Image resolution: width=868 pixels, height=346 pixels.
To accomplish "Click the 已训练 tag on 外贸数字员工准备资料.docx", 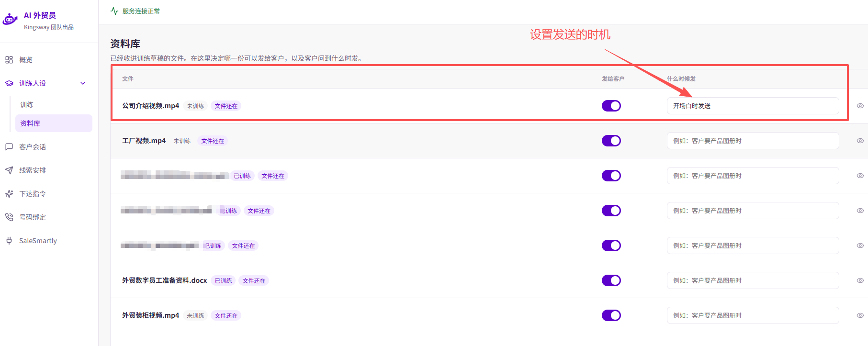I will 223,281.
